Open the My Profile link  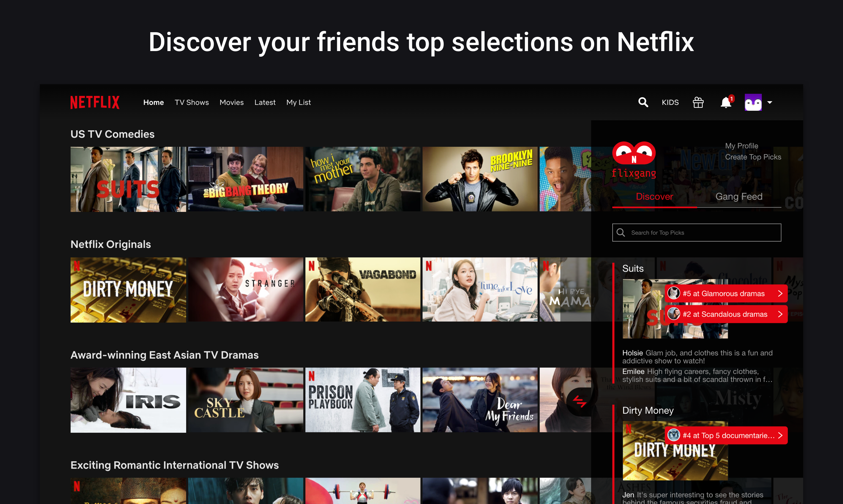[x=741, y=146]
